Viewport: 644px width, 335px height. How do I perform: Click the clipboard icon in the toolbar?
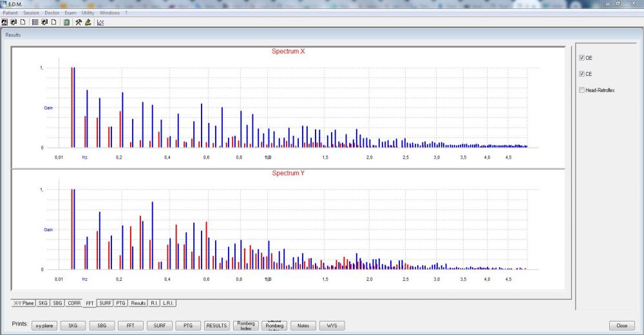(x=66, y=22)
